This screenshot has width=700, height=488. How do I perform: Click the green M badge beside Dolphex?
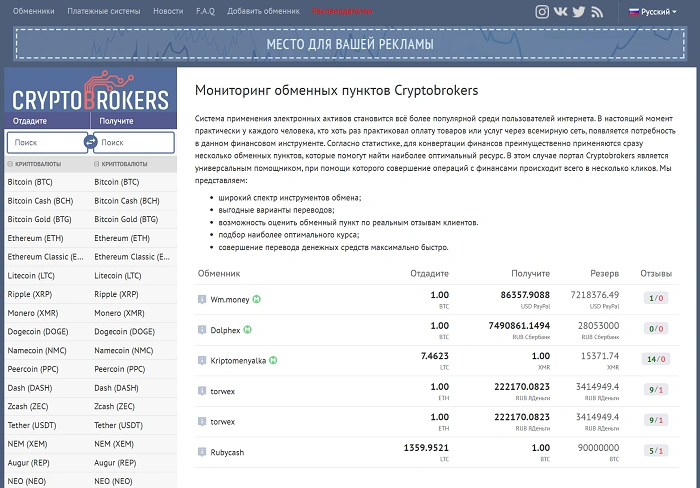click(248, 330)
